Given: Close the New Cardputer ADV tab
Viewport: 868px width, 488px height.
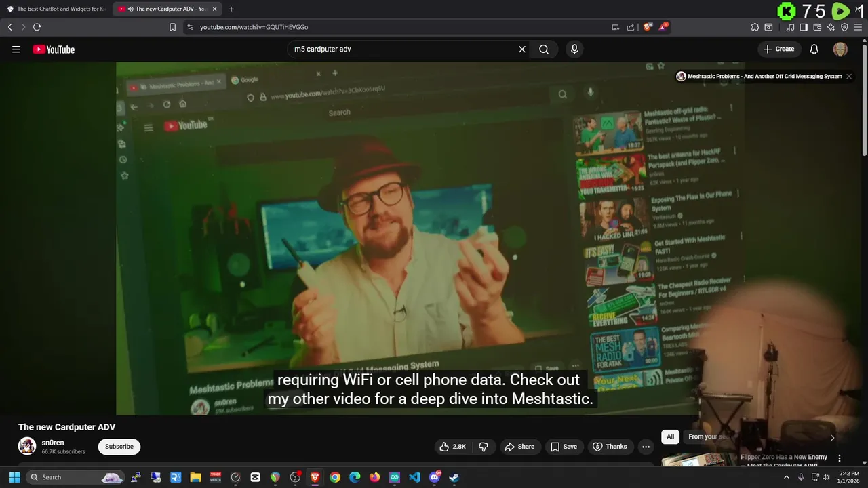Looking at the screenshot, I should (x=214, y=9).
